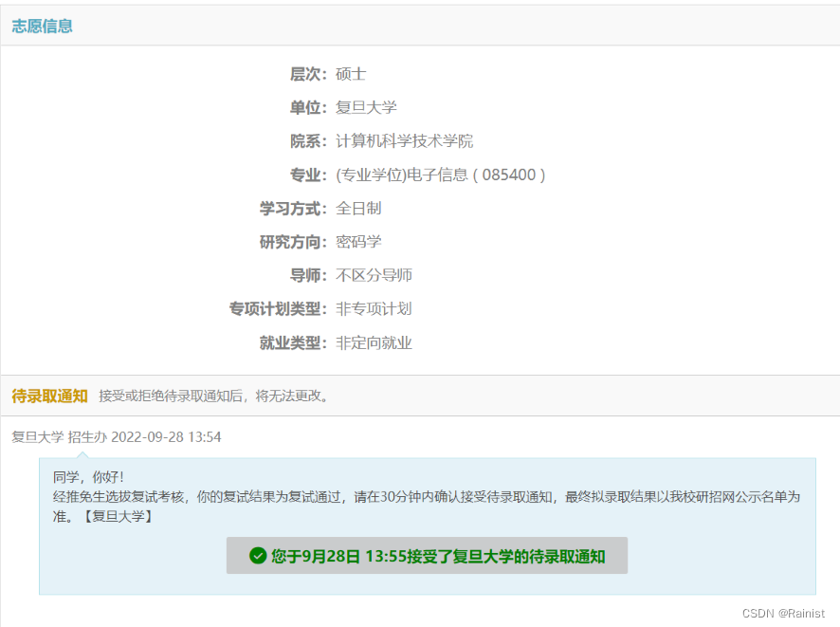Click the notice 接受或拒绝待录取通知后，将无法更改

213,396
